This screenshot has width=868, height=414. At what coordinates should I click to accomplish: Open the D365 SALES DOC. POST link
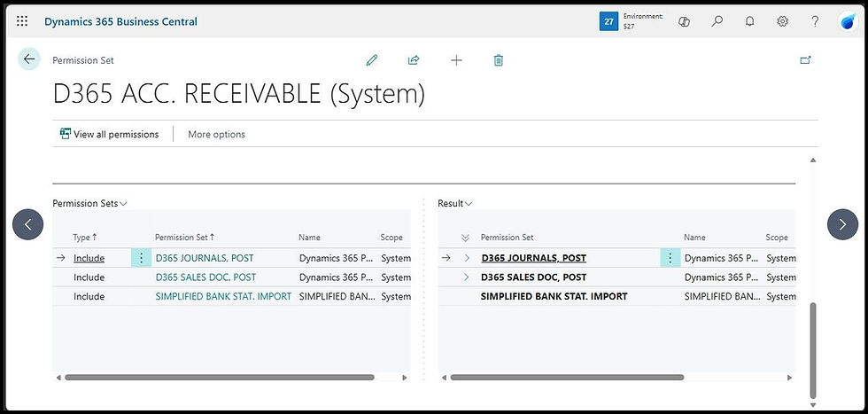[205, 277]
